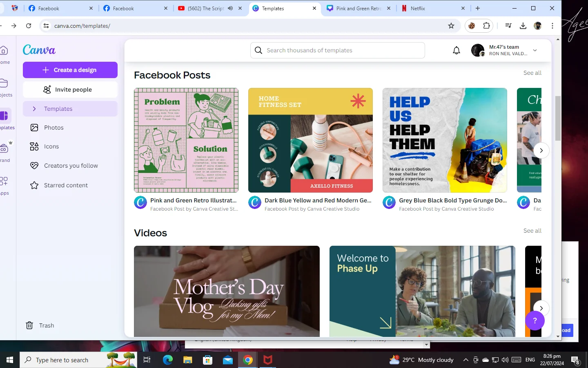Open the Problem Solution retro template
The height and width of the screenshot is (368, 588).
coord(186,140)
